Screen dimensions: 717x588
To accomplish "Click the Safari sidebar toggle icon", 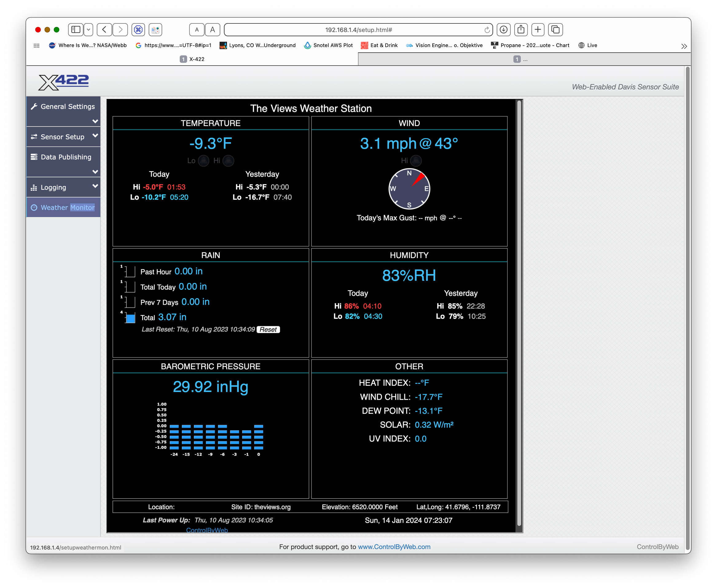I will (x=76, y=29).
